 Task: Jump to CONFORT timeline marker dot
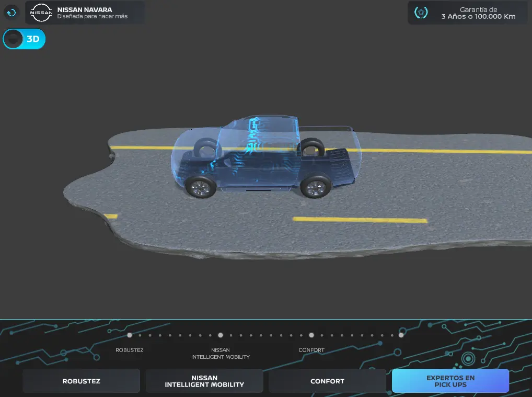(311, 335)
